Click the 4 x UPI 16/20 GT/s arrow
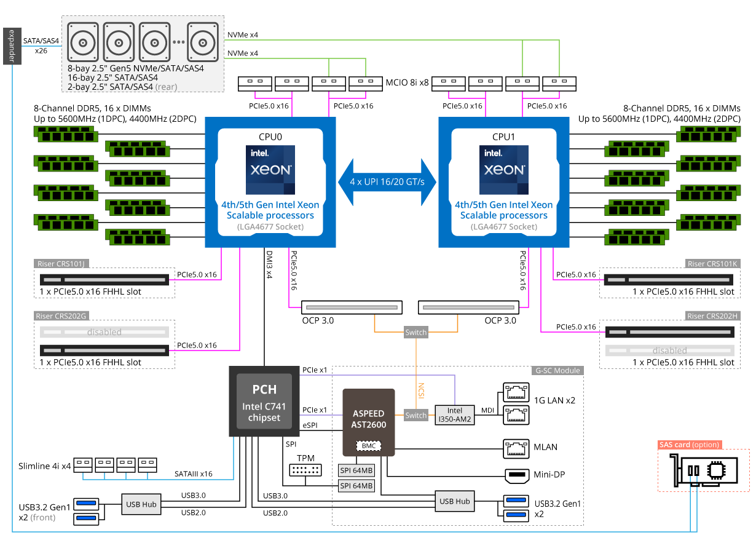 point(388,181)
